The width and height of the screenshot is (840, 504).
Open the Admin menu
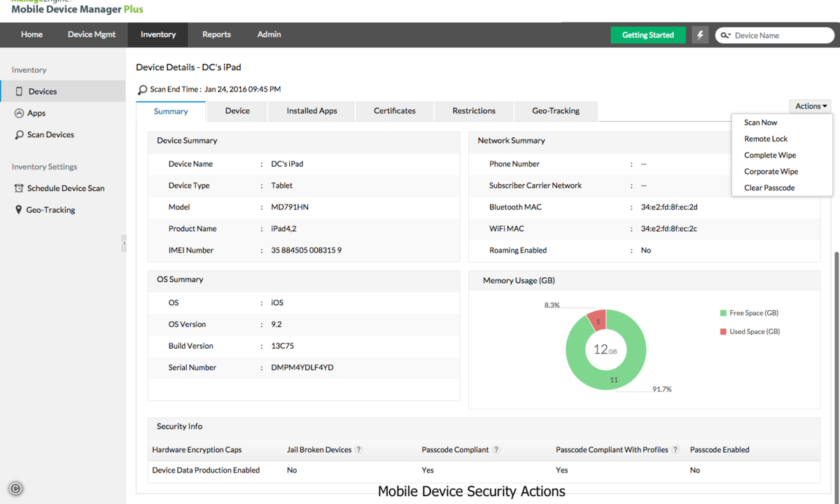pyautogui.click(x=269, y=34)
